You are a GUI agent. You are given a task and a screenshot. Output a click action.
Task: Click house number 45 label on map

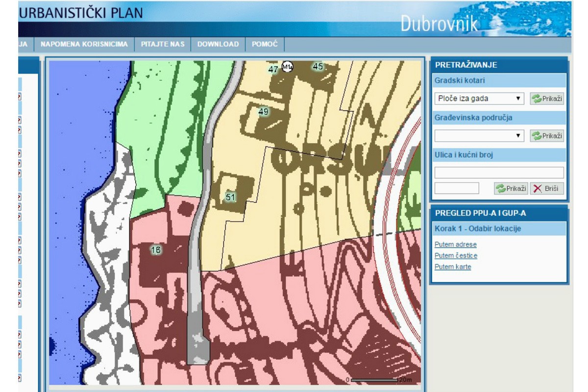tap(318, 67)
